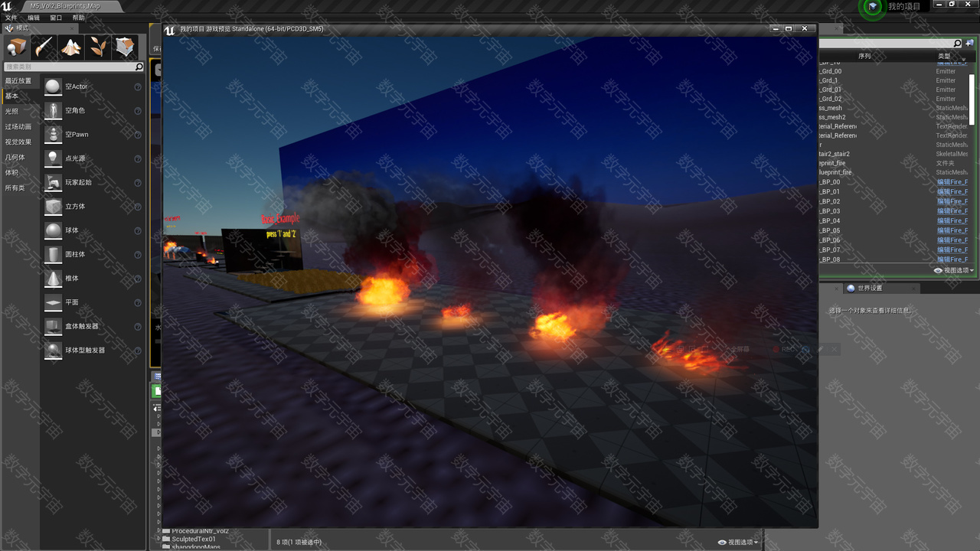This screenshot has height=551, width=980.
Task: Select the Geometry Editing mode icon
Action: tap(125, 47)
